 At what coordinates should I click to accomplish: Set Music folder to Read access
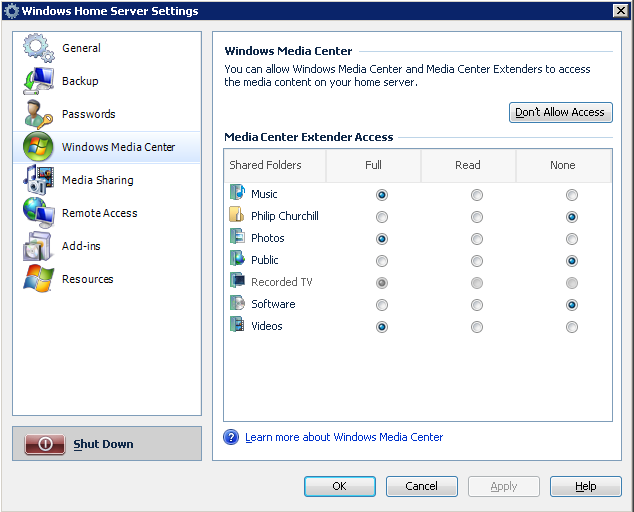(x=477, y=195)
